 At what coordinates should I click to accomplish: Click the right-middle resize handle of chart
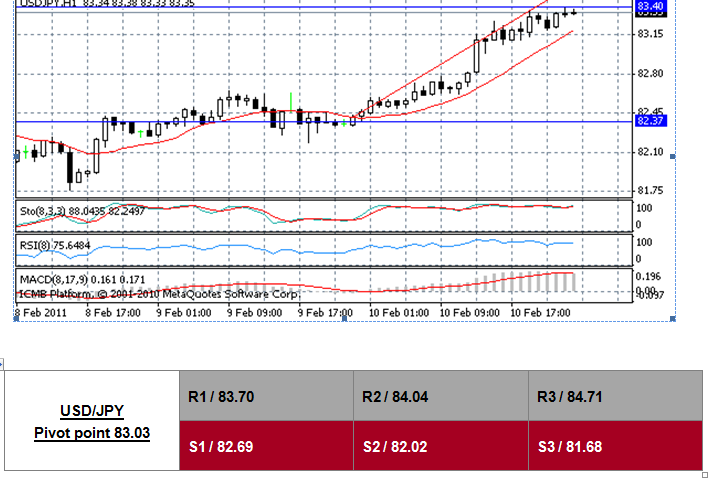pyautogui.click(x=673, y=156)
